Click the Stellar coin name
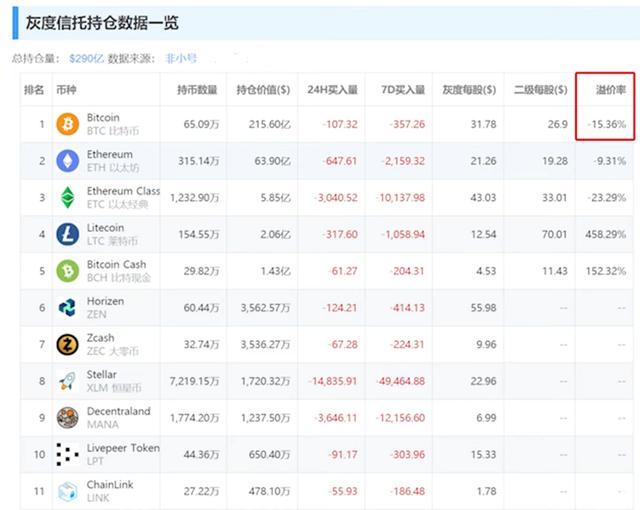 102,375
